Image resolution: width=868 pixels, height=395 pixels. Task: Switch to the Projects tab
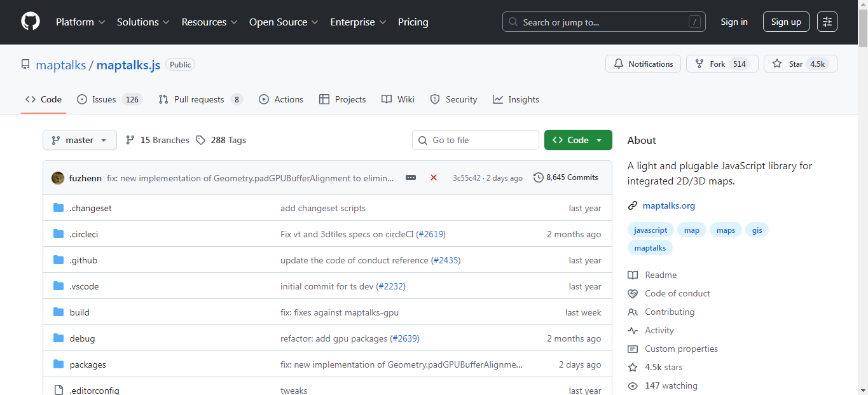tap(342, 99)
